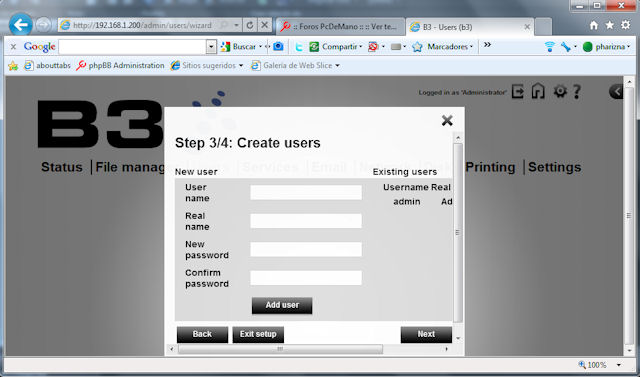640x377 pixels.
Task: Open the wrench settings icon in Google toolbar
Action: (x=566, y=47)
